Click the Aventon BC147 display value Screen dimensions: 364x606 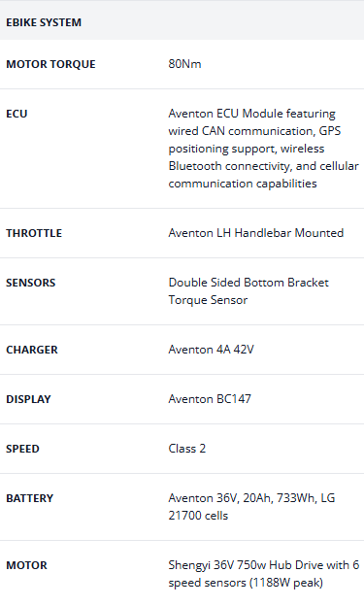(x=210, y=399)
